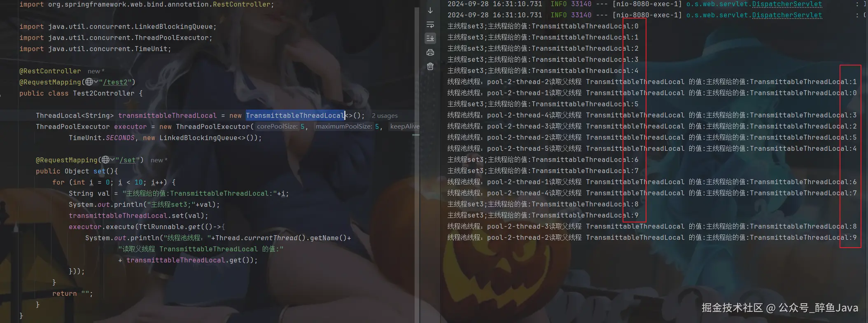Click the globe icon beside "/set" mapping
The image size is (868, 323).
pos(106,159)
